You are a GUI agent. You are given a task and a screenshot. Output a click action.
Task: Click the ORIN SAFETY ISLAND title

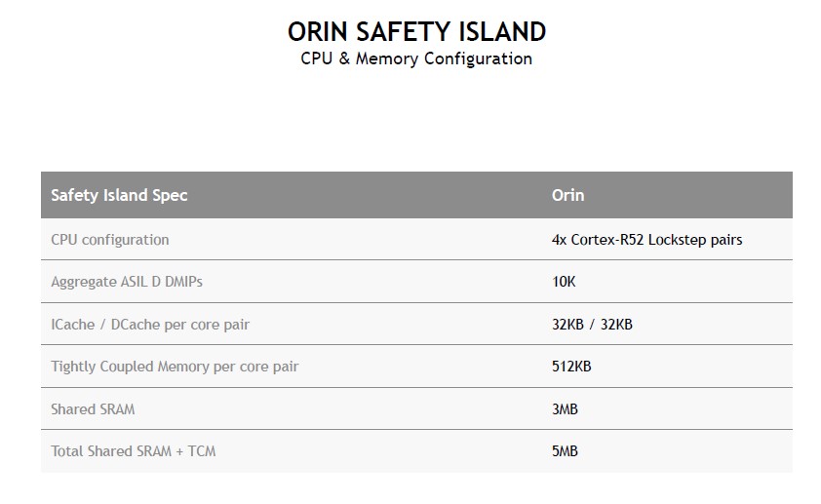[x=416, y=31]
